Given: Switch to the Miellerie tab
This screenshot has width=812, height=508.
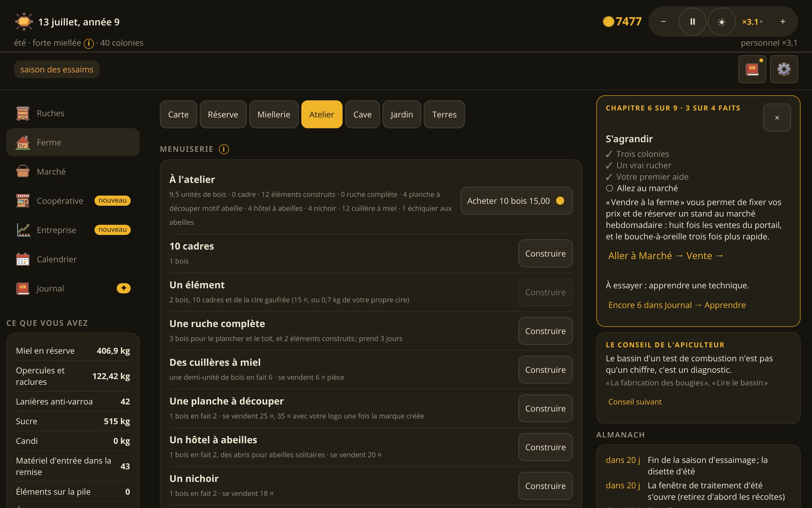Looking at the screenshot, I should (x=274, y=114).
